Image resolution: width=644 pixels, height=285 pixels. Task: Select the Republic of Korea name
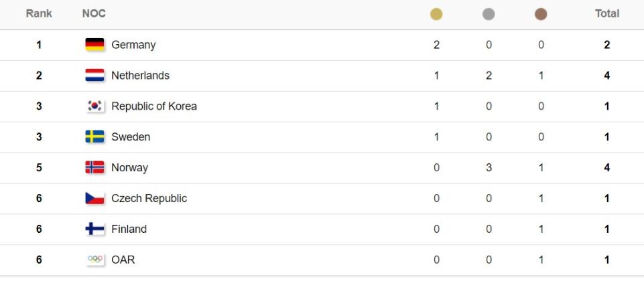(x=153, y=106)
